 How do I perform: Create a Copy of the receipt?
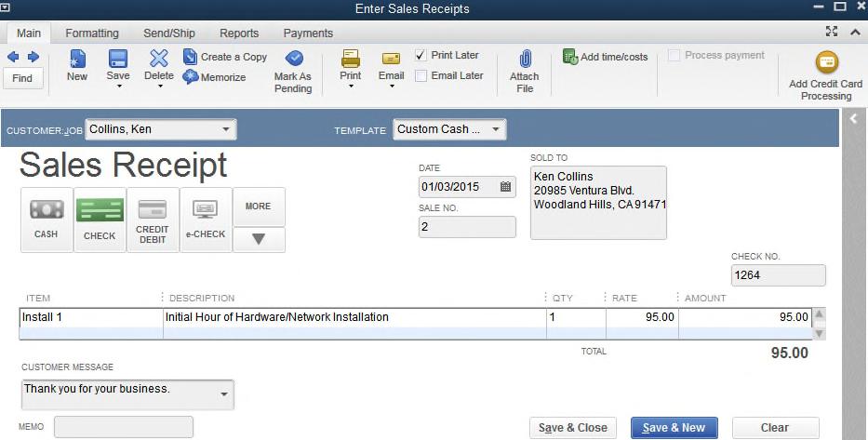pyautogui.click(x=225, y=57)
